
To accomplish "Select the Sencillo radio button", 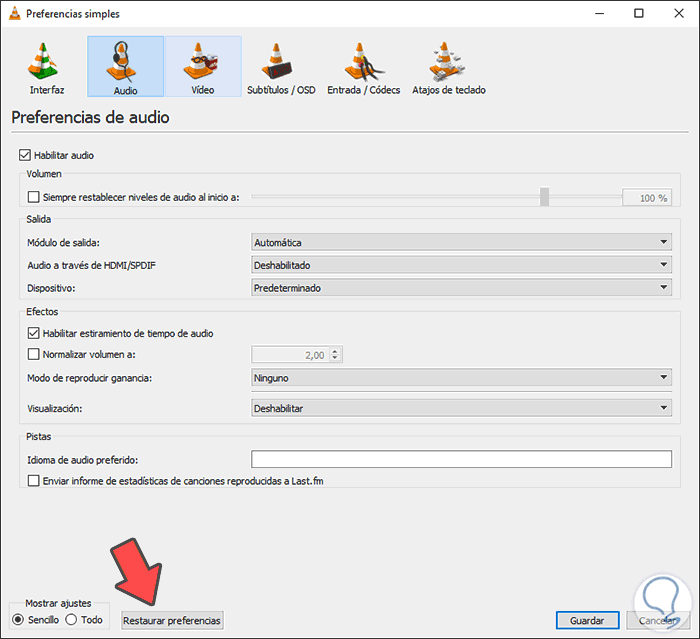I will click(18, 620).
